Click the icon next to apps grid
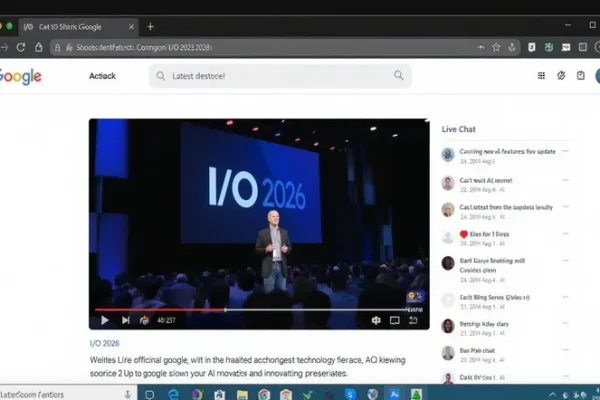This screenshot has width=600, height=400. 561,75
